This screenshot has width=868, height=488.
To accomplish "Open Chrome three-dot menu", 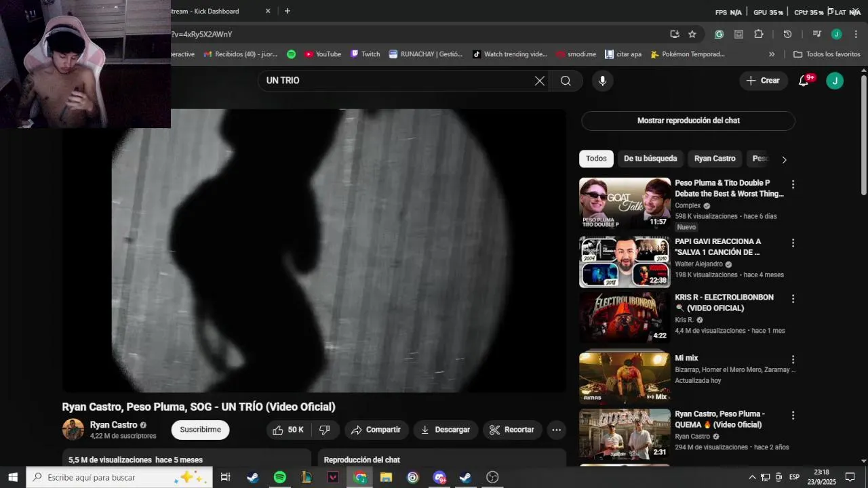I will click(856, 34).
